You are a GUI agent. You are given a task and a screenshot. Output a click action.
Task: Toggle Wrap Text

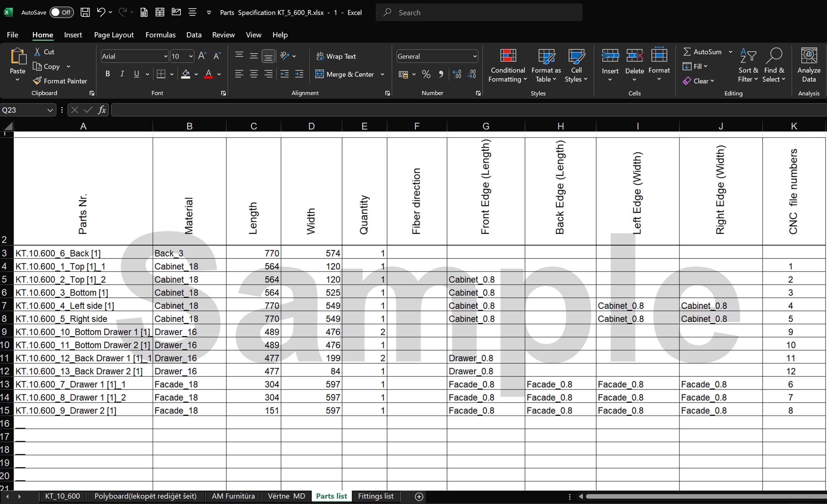[336, 56]
